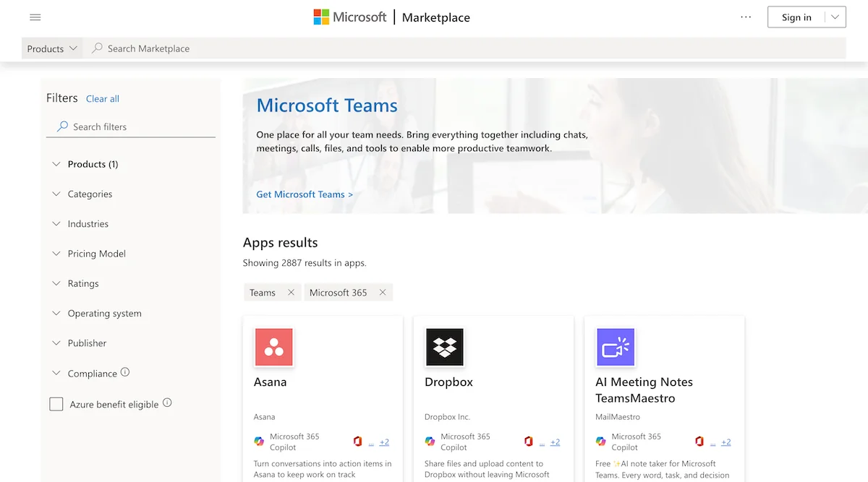
Task: Select the Asana app icon
Action: tap(273, 347)
